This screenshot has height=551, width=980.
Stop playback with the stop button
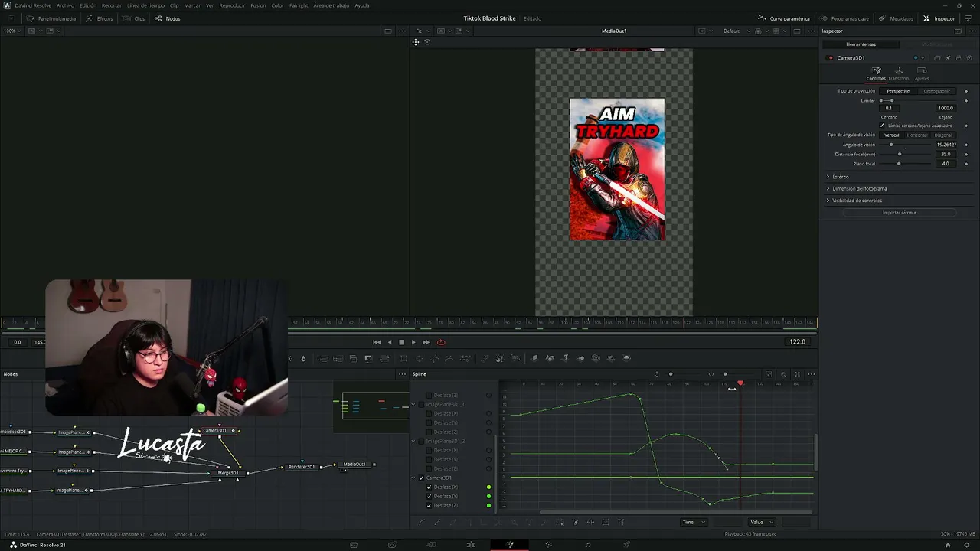click(x=401, y=342)
